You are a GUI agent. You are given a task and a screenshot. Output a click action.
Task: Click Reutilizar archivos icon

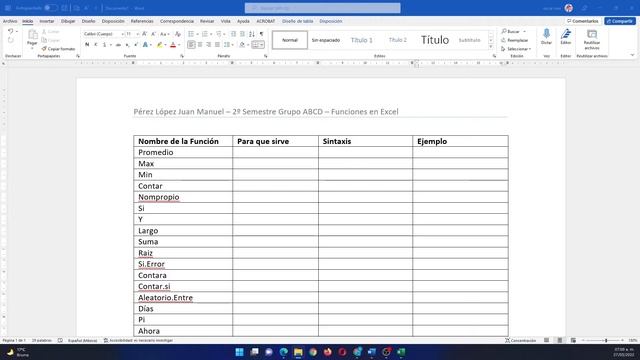pyautogui.click(x=592, y=34)
